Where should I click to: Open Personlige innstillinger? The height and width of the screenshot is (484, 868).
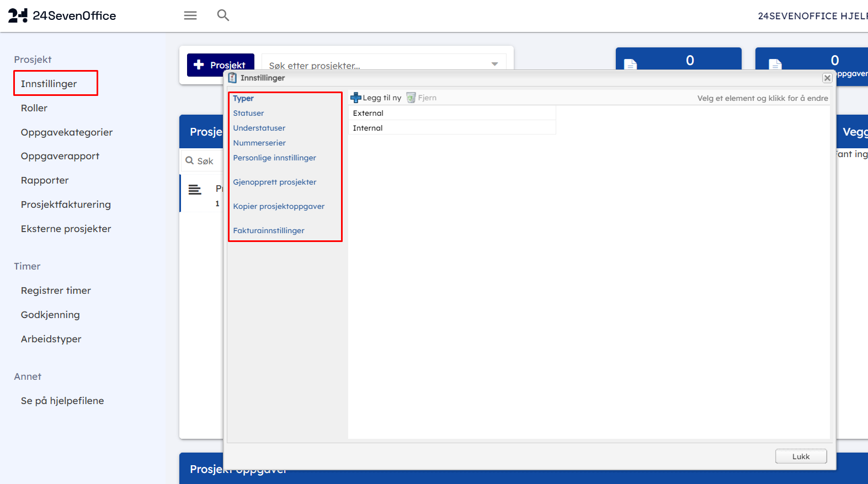[x=274, y=158]
